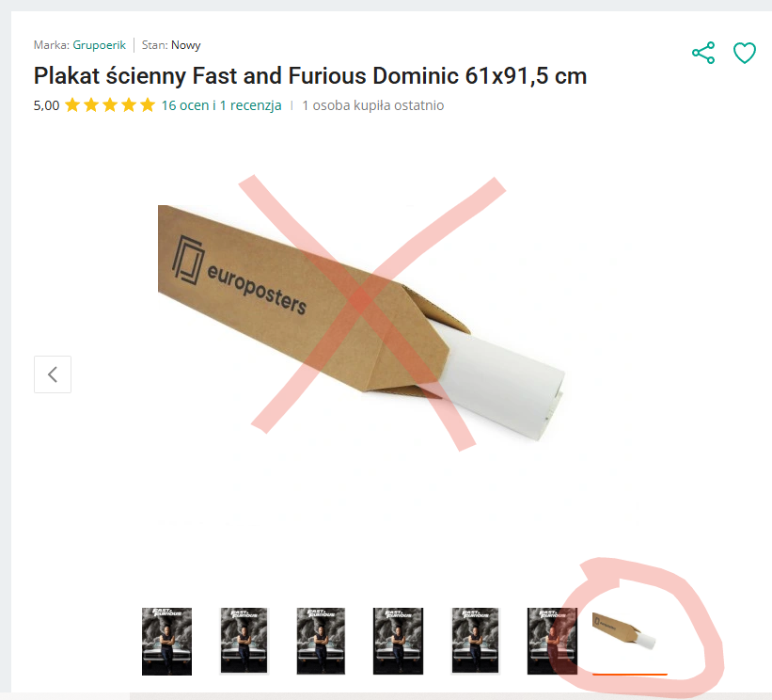The width and height of the screenshot is (772, 700).
Task: Open the Grupoerik brand link
Action: pos(99,45)
